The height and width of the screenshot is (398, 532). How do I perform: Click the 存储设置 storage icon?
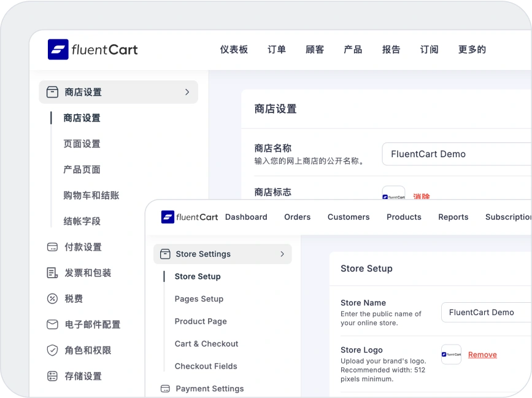click(52, 376)
